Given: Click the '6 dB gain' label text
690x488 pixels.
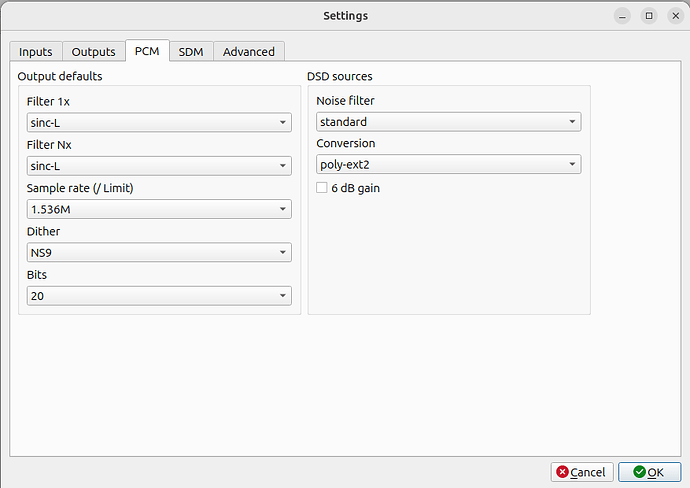Looking at the screenshot, I should pyautogui.click(x=356, y=188).
